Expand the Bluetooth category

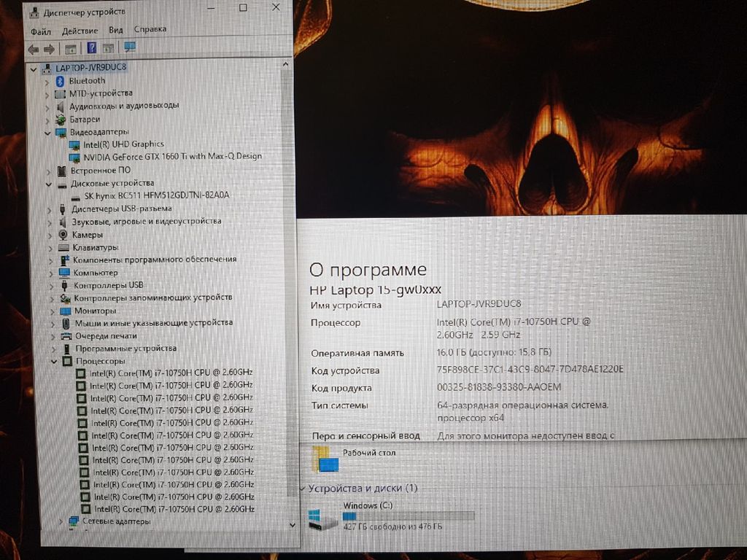(47, 82)
